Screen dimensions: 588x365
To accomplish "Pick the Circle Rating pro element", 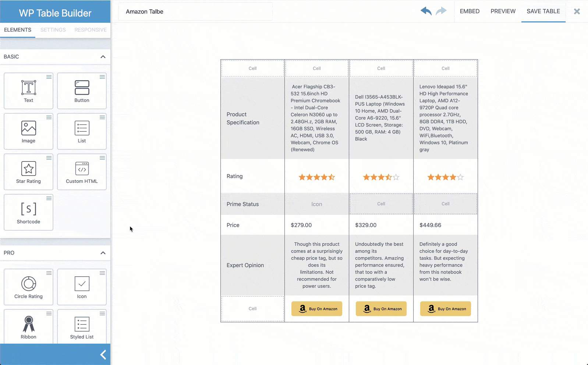I will pos(28,287).
